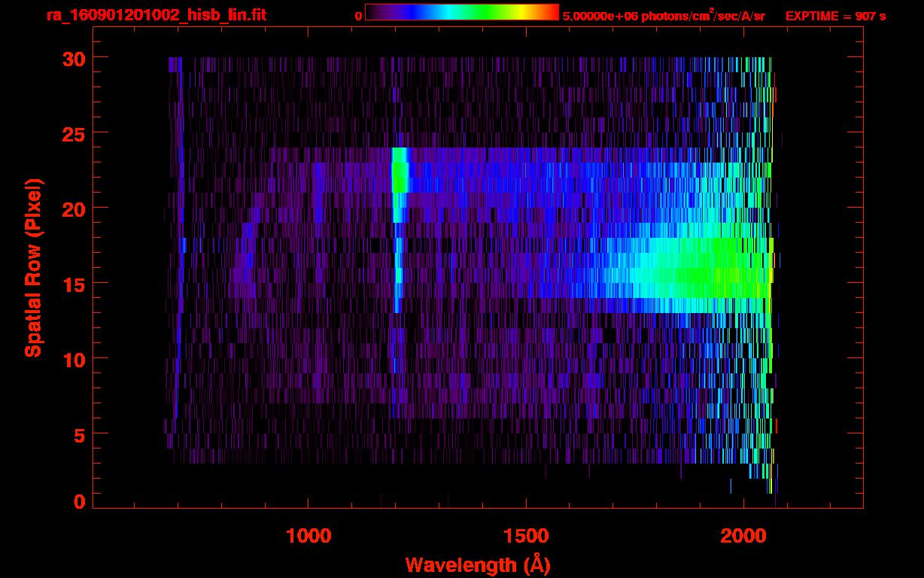Click the y-axis tick label 0
This screenshot has width=924, height=578.
point(79,501)
